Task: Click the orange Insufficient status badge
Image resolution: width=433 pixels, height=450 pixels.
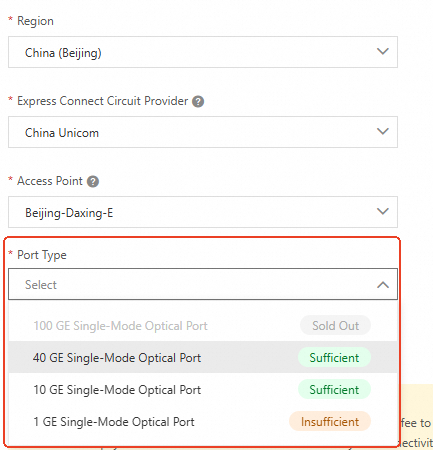Action: pyautogui.click(x=330, y=422)
